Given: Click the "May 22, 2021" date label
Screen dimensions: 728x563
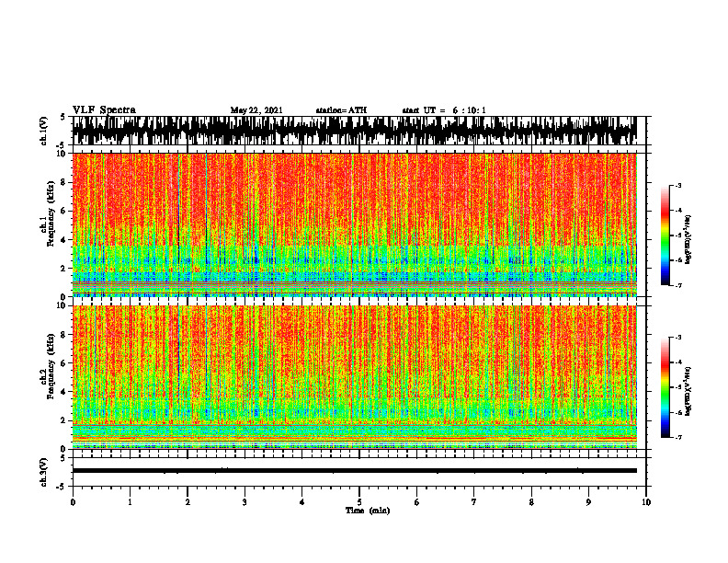Looking at the screenshot, I should point(256,110).
